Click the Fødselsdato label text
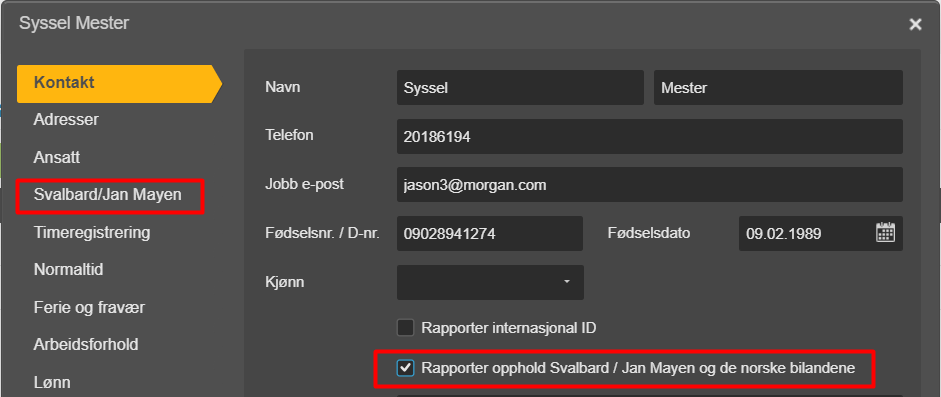 [649, 233]
